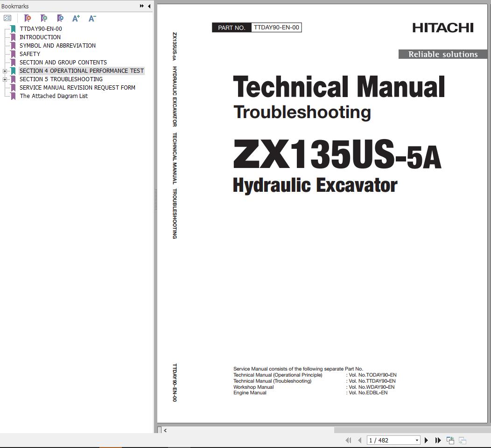This screenshot has height=448, width=491.
Task: Click the next view navigation icon
Action: tap(463, 440)
